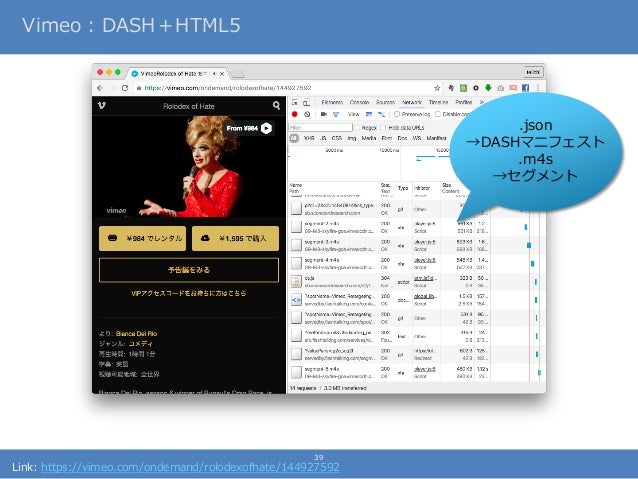The width and height of the screenshot is (638, 479).
Task: Open the Sources tab in DevTools
Action: (x=385, y=103)
